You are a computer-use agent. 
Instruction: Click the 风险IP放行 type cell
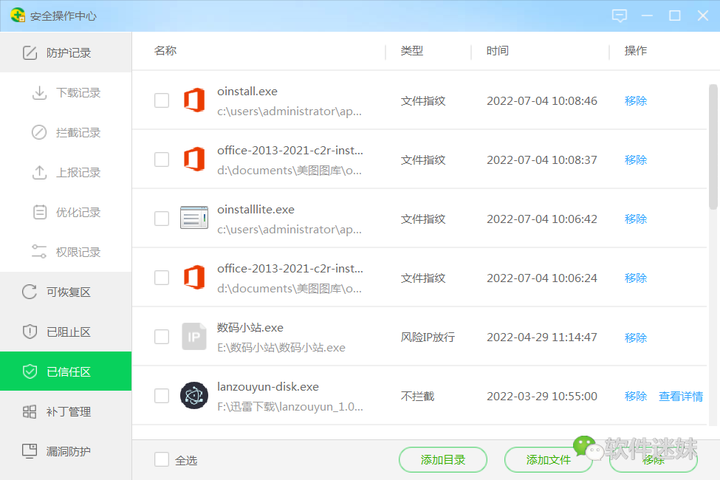(x=428, y=337)
